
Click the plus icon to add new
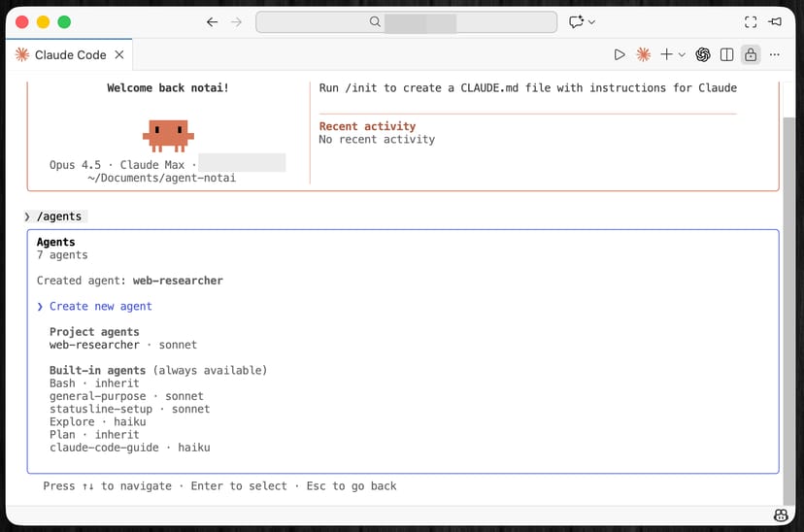click(666, 55)
